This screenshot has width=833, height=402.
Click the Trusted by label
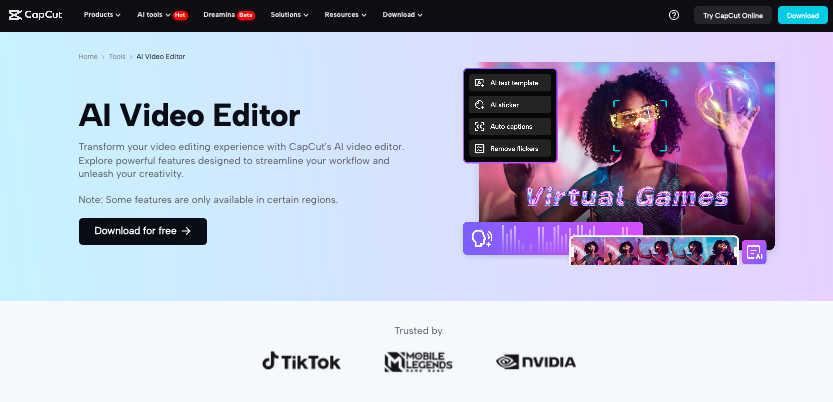(x=419, y=331)
